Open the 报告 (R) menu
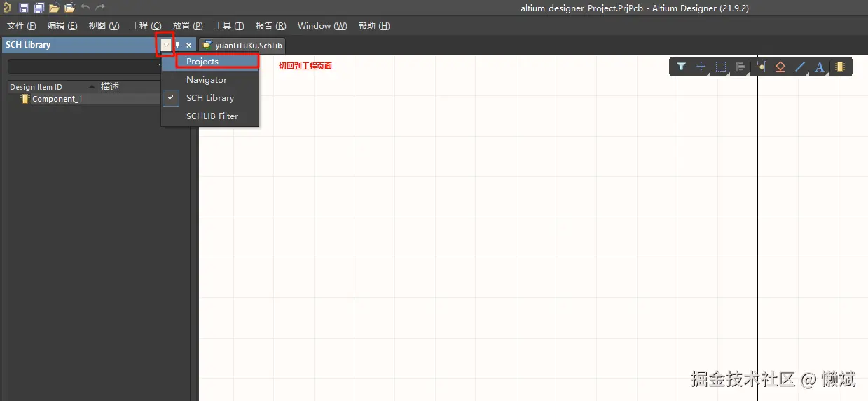 [x=270, y=26]
